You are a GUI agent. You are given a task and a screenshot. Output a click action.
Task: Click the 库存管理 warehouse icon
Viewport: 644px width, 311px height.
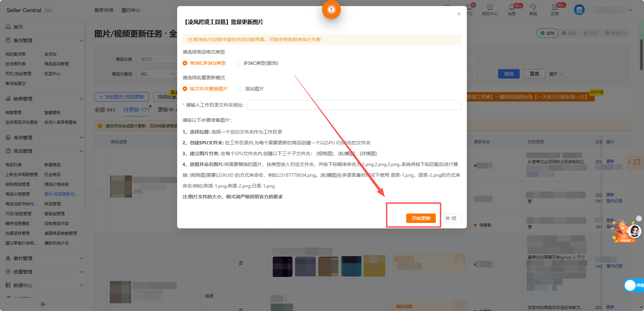click(x=8, y=137)
